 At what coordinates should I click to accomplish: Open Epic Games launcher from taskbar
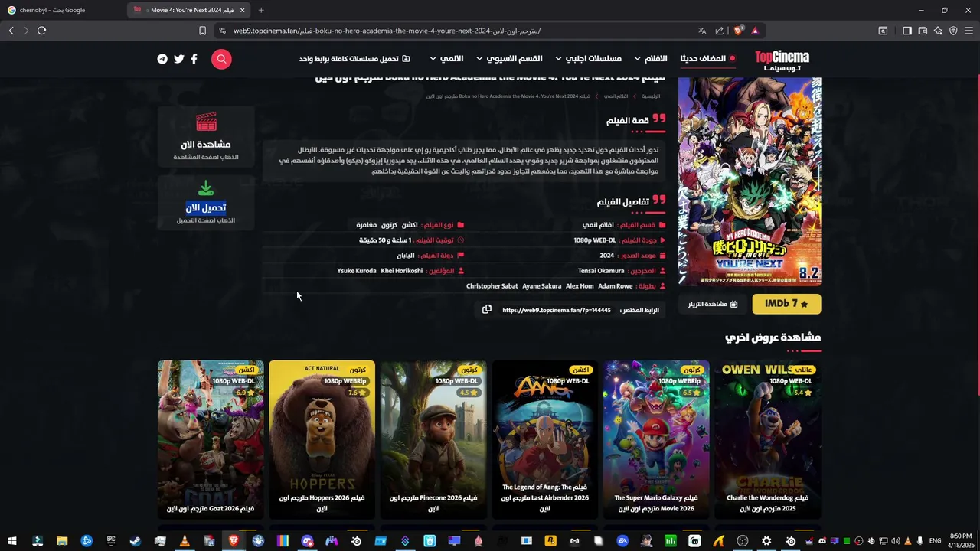(x=111, y=541)
